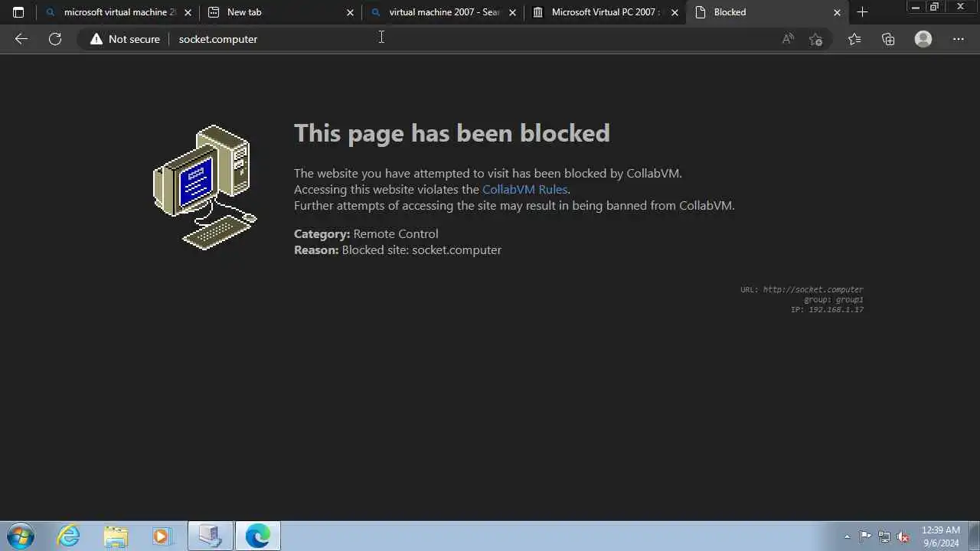Add this page to favorites

(815, 39)
